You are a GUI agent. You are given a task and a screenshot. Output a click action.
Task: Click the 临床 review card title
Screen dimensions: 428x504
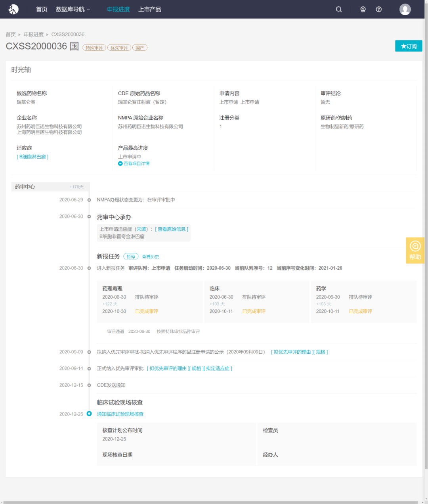(214, 288)
